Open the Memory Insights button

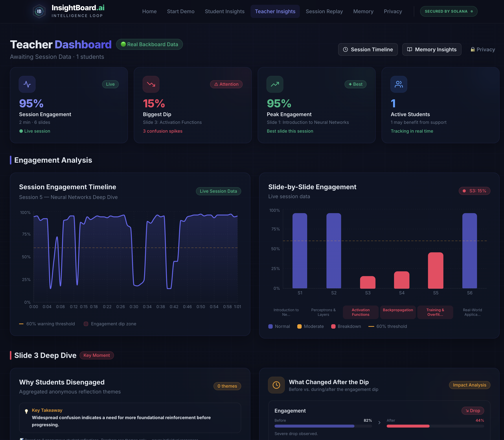click(432, 49)
